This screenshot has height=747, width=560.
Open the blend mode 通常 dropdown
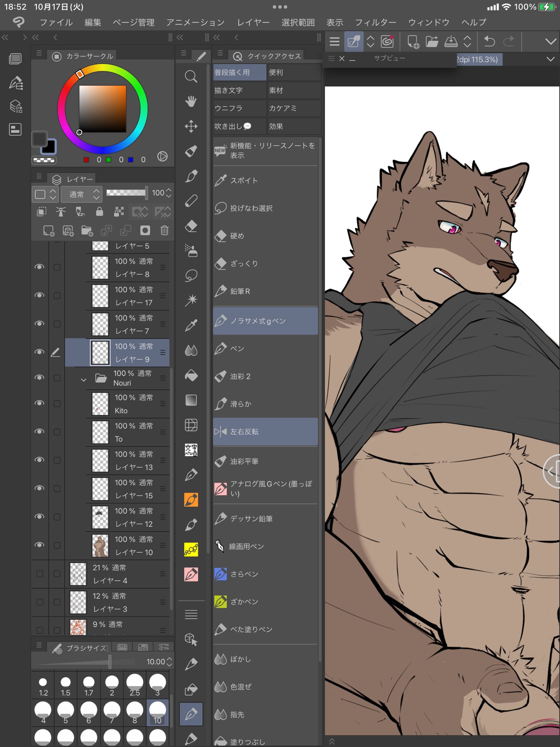click(81, 194)
